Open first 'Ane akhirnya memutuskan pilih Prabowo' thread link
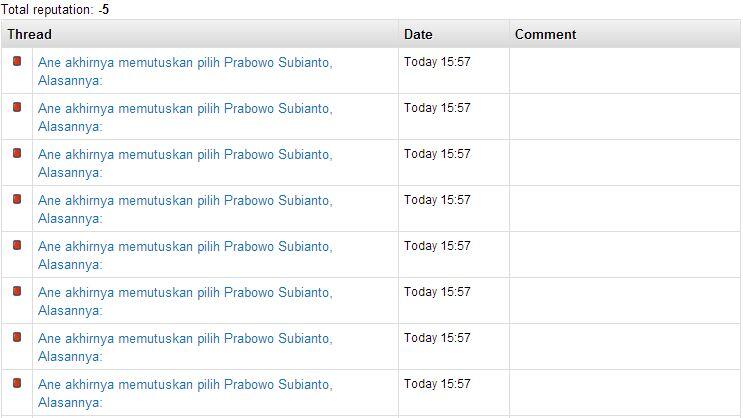 pos(185,72)
